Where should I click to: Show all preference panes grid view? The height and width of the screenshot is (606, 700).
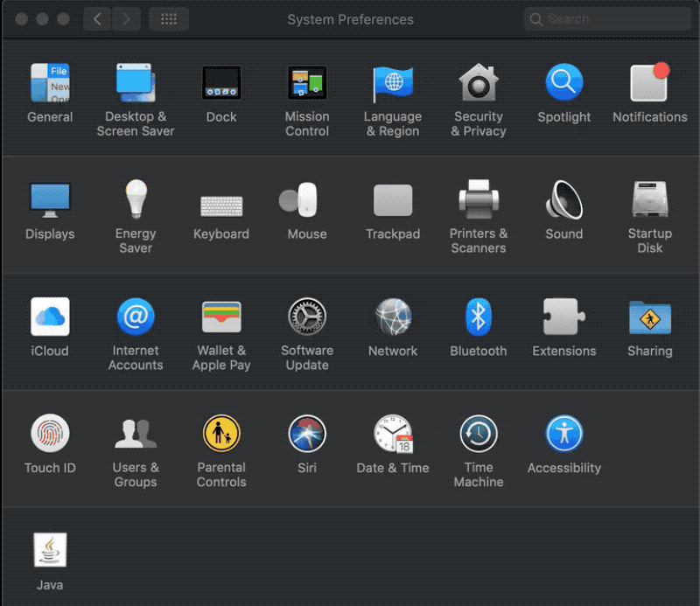(x=168, y=18)
